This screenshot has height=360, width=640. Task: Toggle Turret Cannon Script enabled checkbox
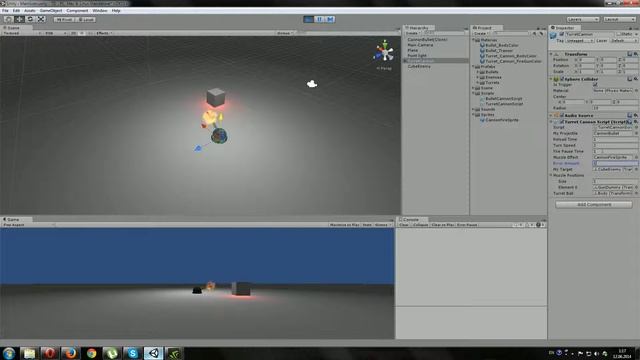click(562, 122)
